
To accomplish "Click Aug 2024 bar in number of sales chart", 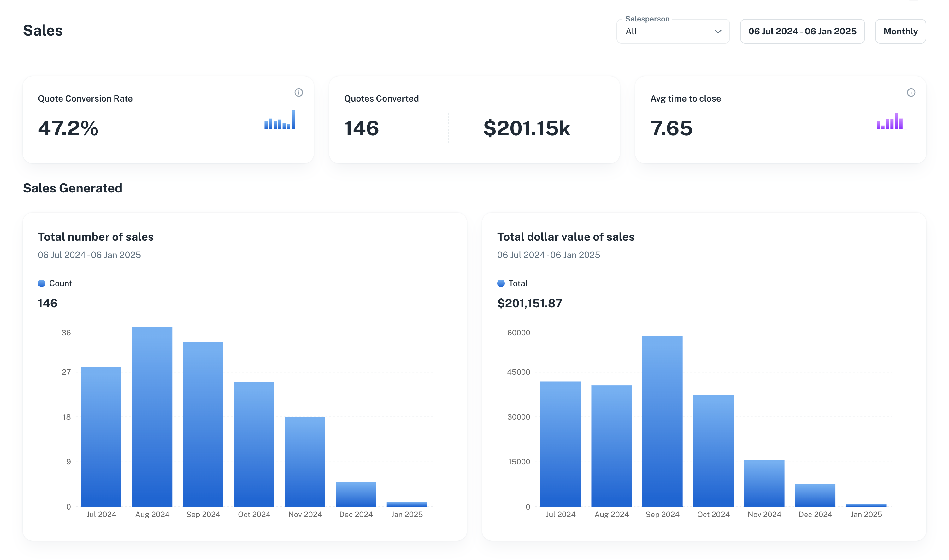I will tap(152, 417).
